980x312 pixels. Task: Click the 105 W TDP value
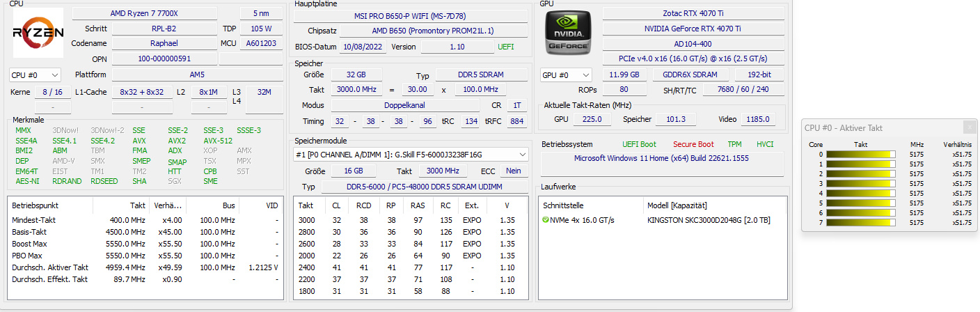click(x=261, y=29)
